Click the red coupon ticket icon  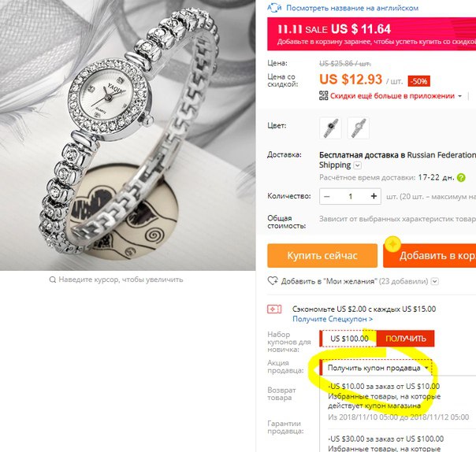[274, 309]
